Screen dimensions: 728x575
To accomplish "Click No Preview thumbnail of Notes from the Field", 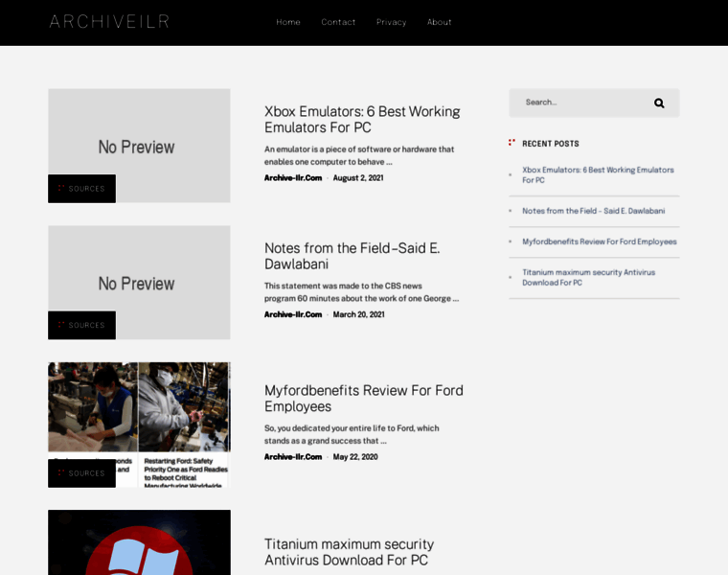I will pos(139,283).
